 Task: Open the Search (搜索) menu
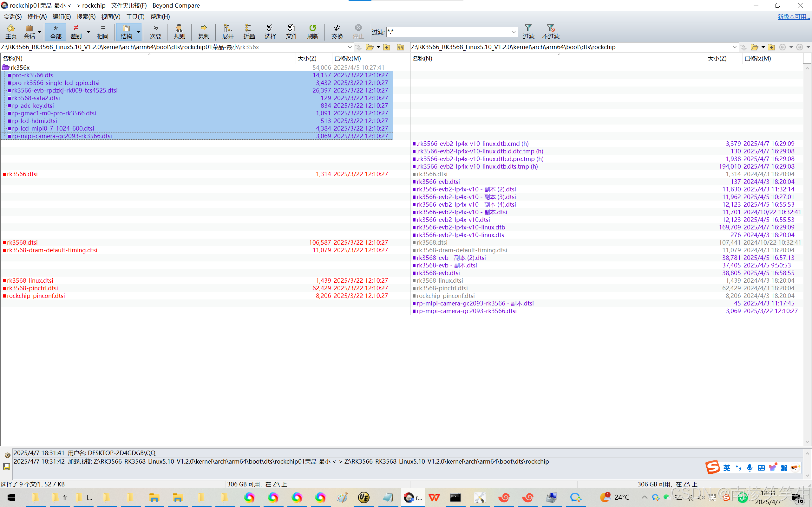click(x=86, y=16)
